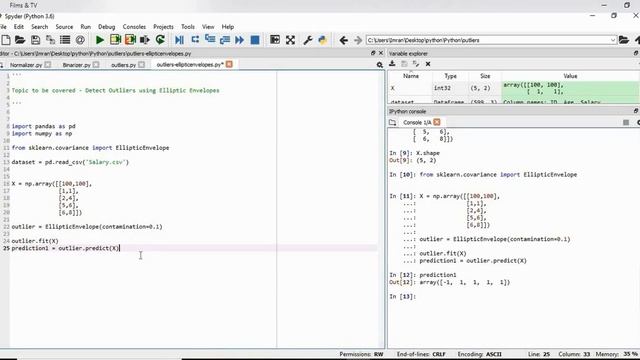
Task: Expand the working directory path dropdown
Action: (613, 40)
